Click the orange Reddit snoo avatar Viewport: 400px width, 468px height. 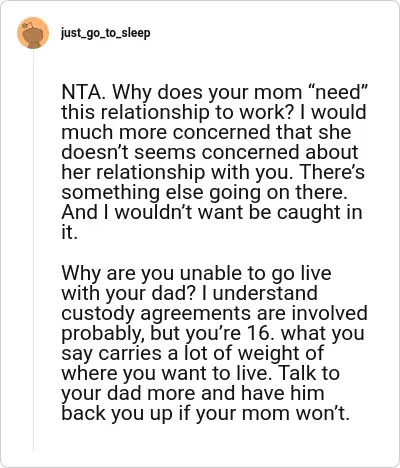[x=33, y=33]
